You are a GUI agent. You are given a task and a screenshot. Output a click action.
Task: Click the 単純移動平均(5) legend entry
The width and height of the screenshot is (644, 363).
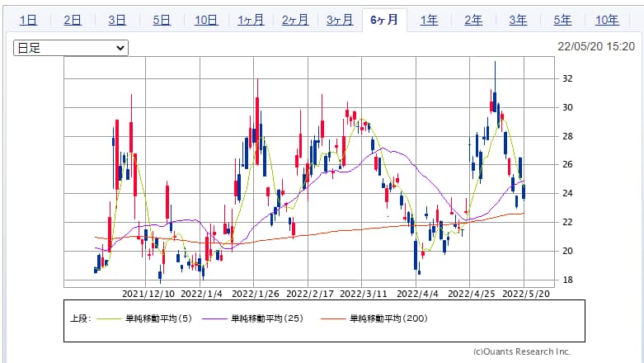point(157,318)
